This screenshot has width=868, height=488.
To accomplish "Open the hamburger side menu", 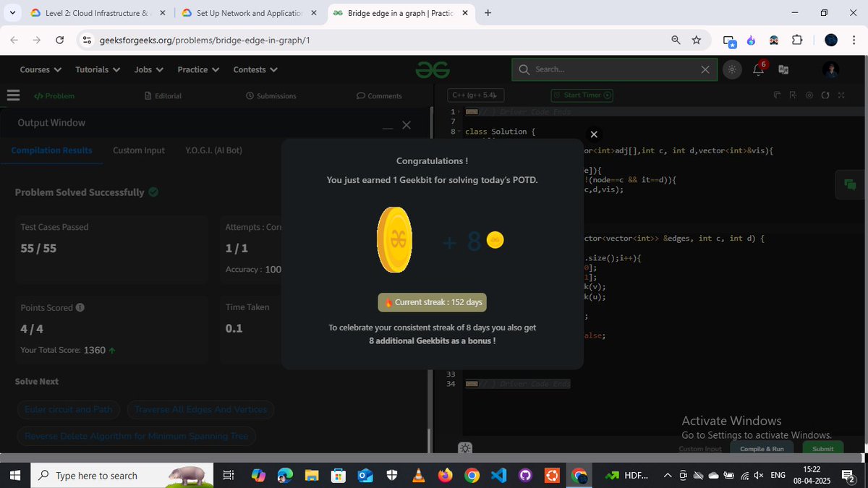I will tap(12, 95).
